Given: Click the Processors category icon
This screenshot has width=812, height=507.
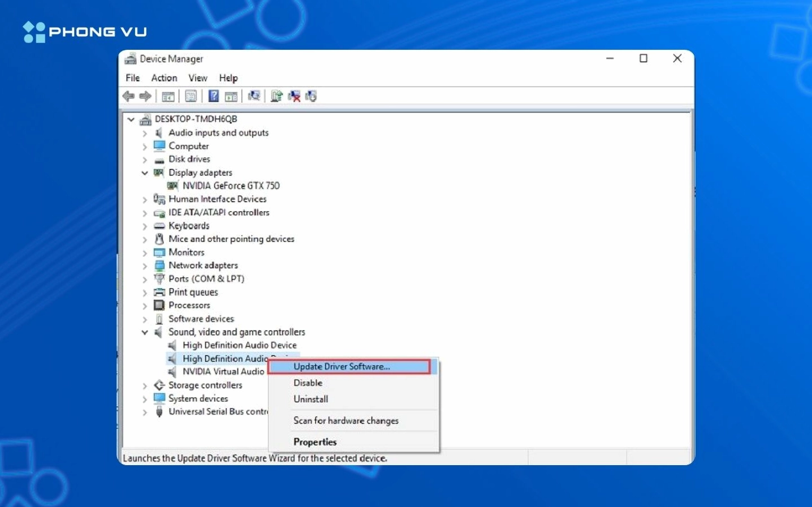Looking at the screenshot, I should click(159, 306).
